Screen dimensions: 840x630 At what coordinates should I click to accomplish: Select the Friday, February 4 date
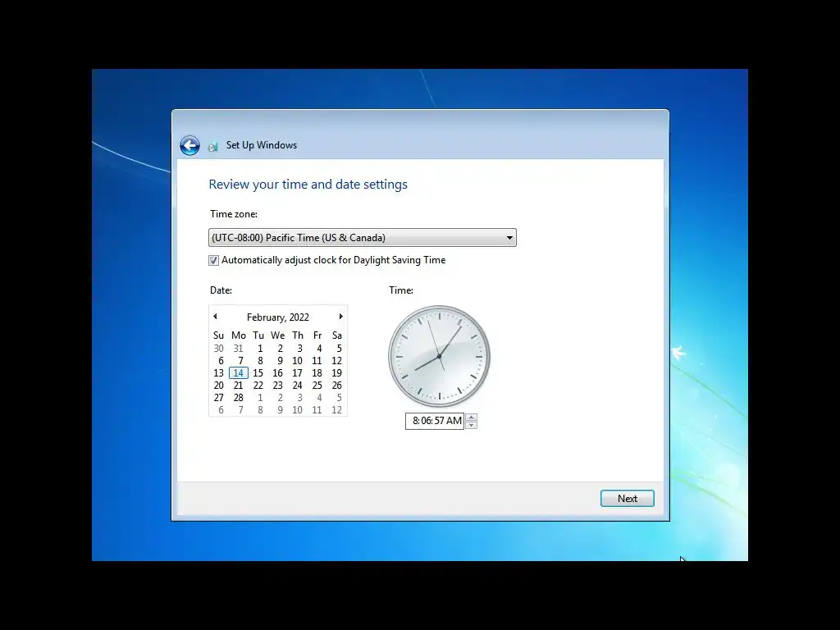click(319, 348)
